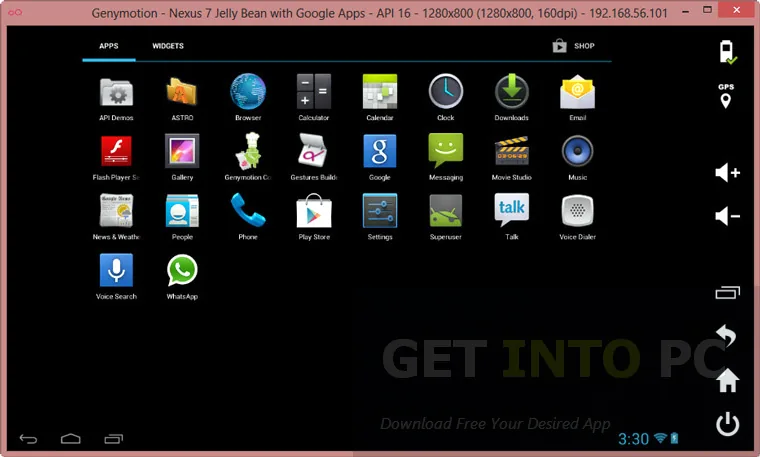This screenshot has height=457, width=760.
Task: Click the clock in the status bar
Action: (x=633, y=439)
